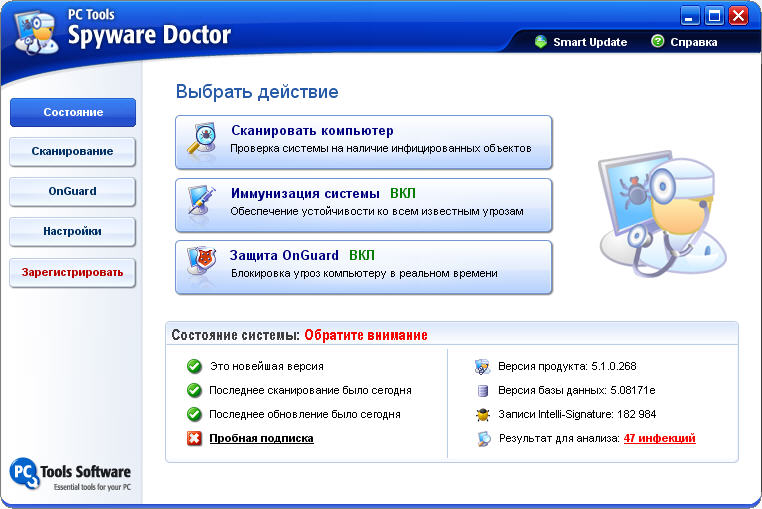
Task: Click the magnifier scan computer icon
Action: coord(202,139)
